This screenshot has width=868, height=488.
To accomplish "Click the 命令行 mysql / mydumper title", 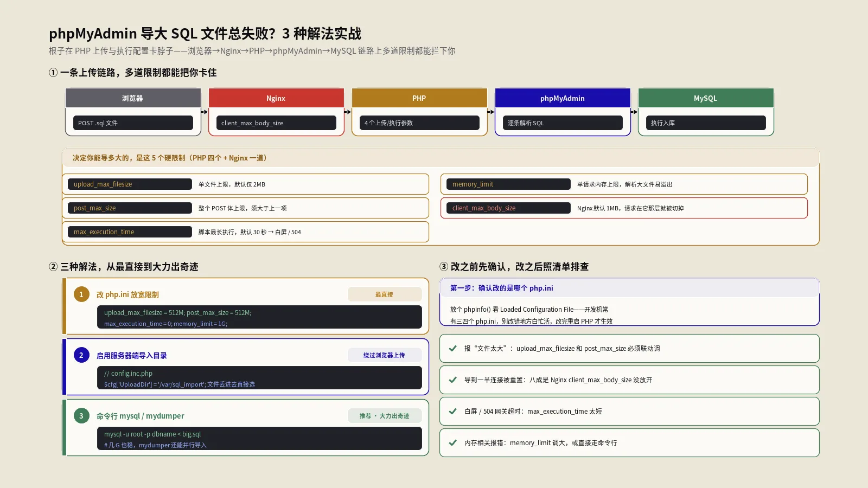I will (141, 416).
